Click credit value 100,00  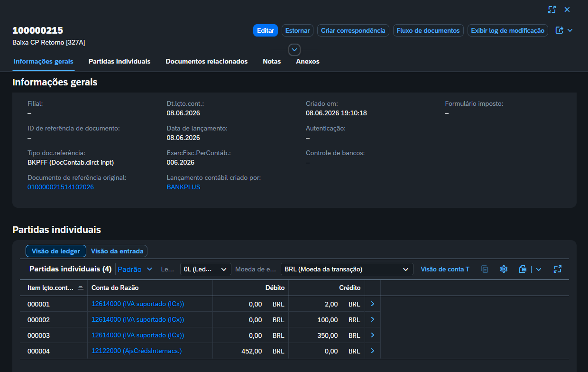click(328, 320)
